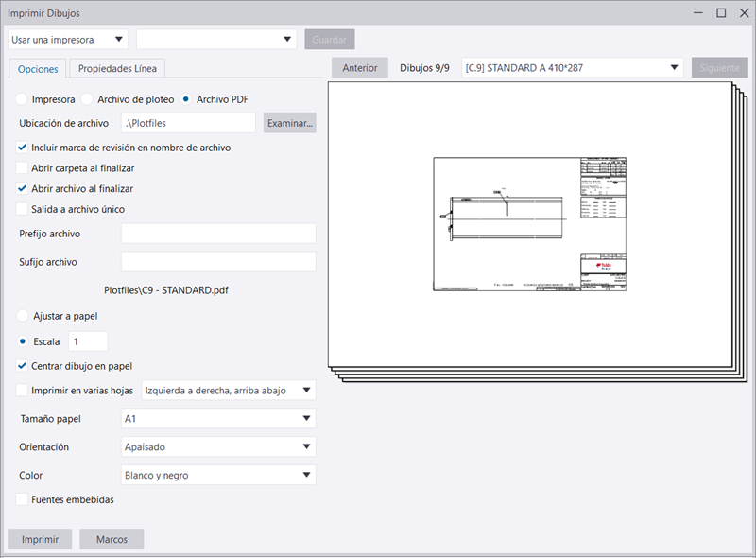756x558 pixels.
Task: Open the Color Blanco y negro dropdown
Action: pos(219,475)
